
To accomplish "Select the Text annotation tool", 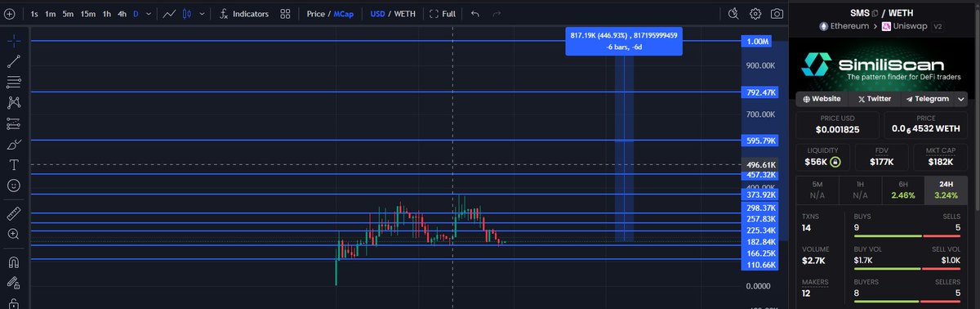I will (14, 165).
